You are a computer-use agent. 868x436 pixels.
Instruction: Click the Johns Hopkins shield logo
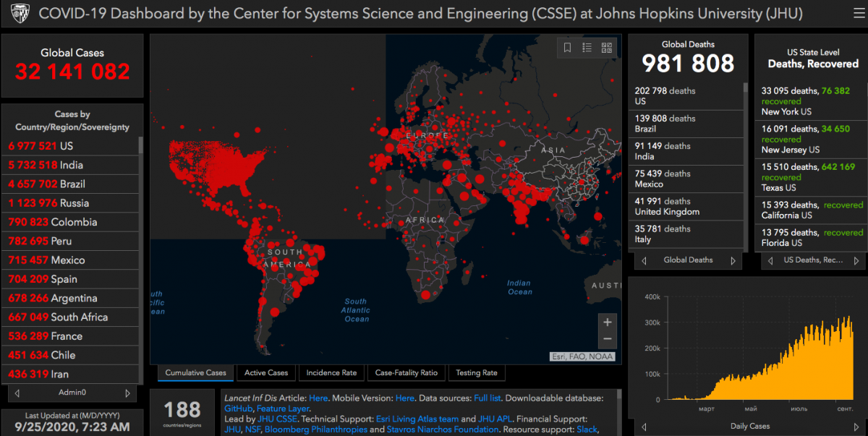tap(20, 14)
